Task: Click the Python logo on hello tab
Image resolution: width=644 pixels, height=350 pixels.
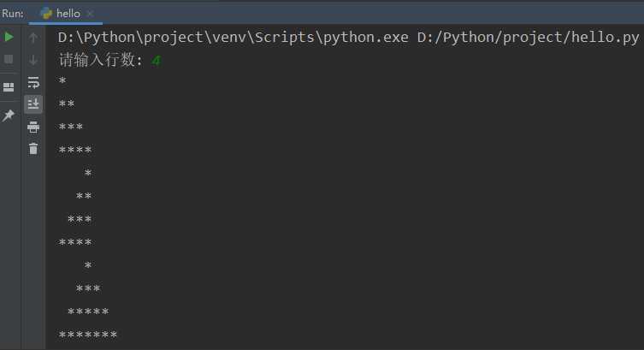Action: (x=46, y=13)
